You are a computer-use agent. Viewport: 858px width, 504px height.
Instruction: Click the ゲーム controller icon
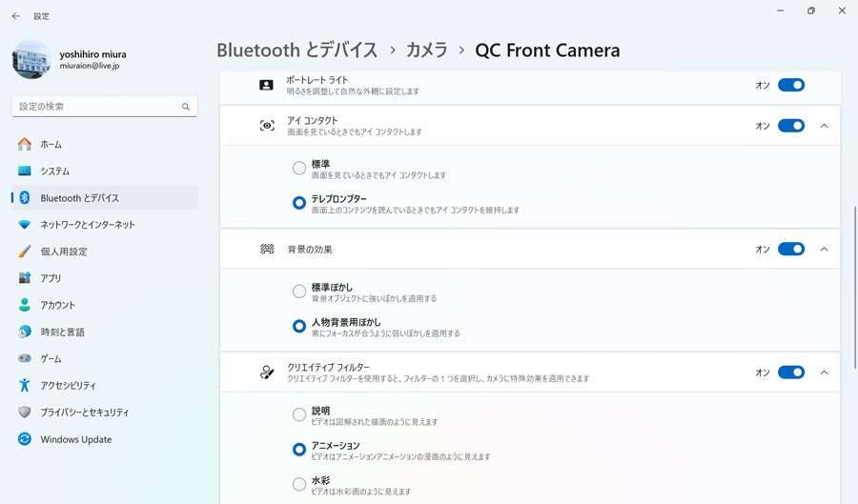click(x=25, y=358)
